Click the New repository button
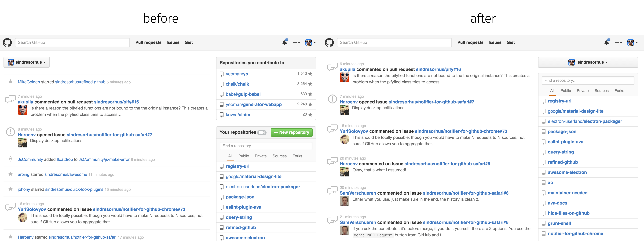This screenshot has height=241, width=644. coord(292,132)
